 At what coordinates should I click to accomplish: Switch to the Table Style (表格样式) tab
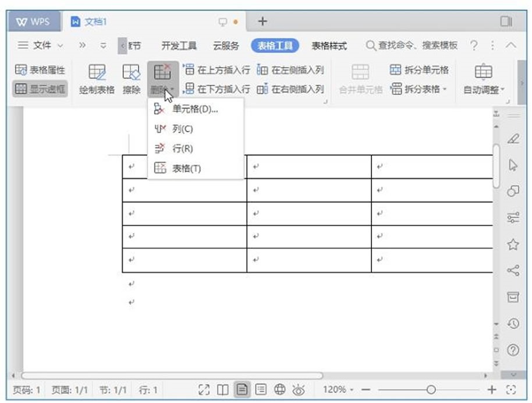click(x=329, y=45)
